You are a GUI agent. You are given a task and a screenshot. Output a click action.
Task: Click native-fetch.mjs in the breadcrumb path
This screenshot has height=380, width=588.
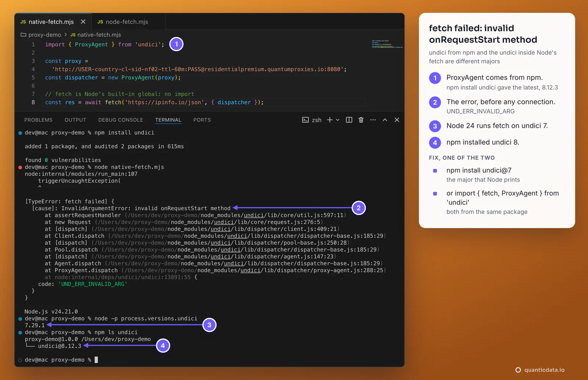point(99,35)
